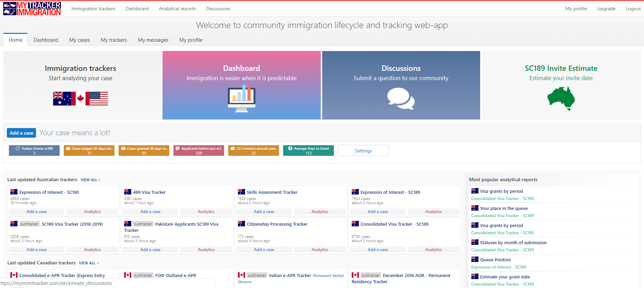Click the Discussions speech bubbles icon
644x288 pixels.
coord(401,99)
